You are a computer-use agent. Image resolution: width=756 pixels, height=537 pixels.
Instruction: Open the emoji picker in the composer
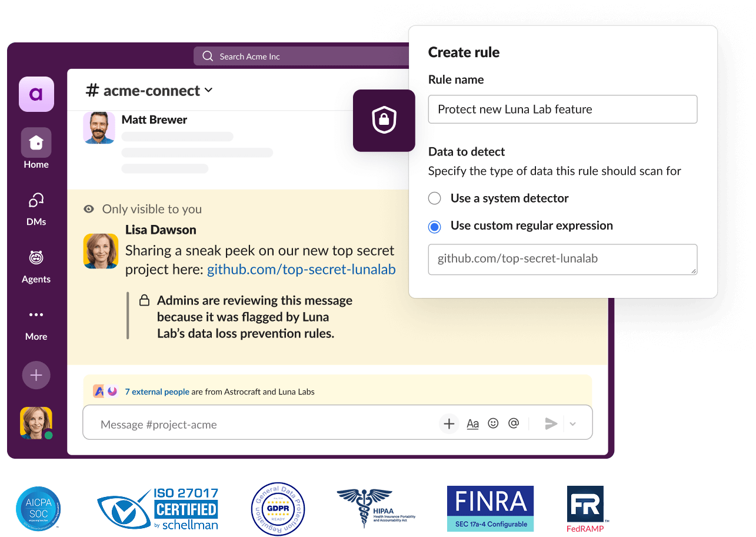493,423
